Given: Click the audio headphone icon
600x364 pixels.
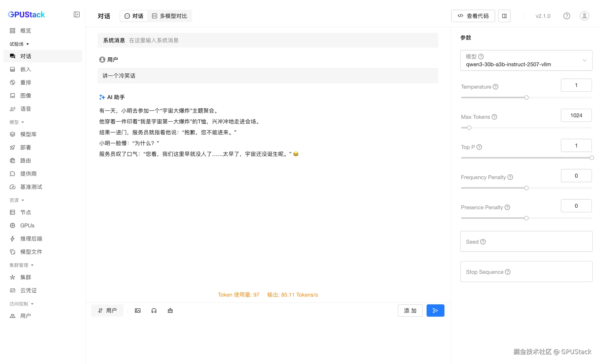Looking at the screenshot, I should point(154,311).
